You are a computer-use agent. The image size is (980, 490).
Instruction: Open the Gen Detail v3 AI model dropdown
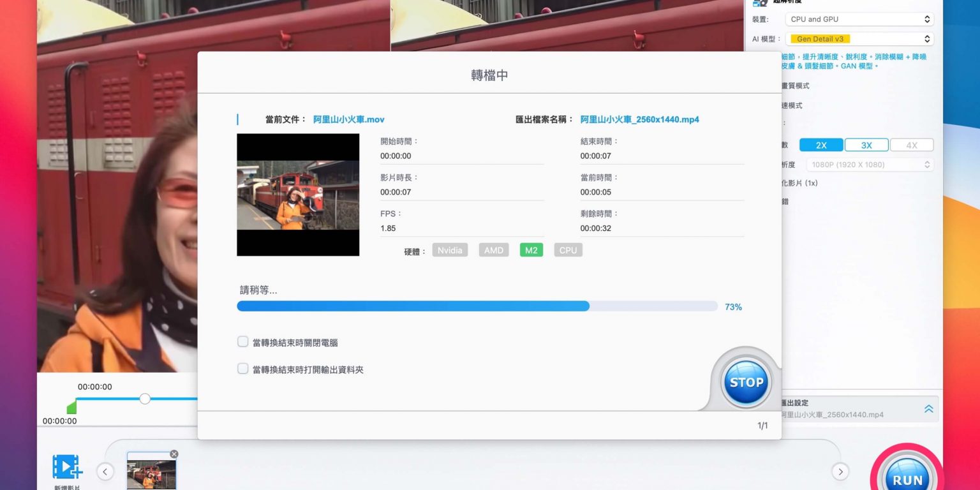tap(859, 39)
